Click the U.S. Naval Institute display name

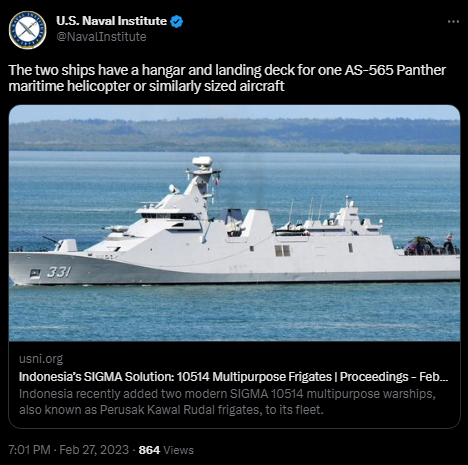(111, 21)
